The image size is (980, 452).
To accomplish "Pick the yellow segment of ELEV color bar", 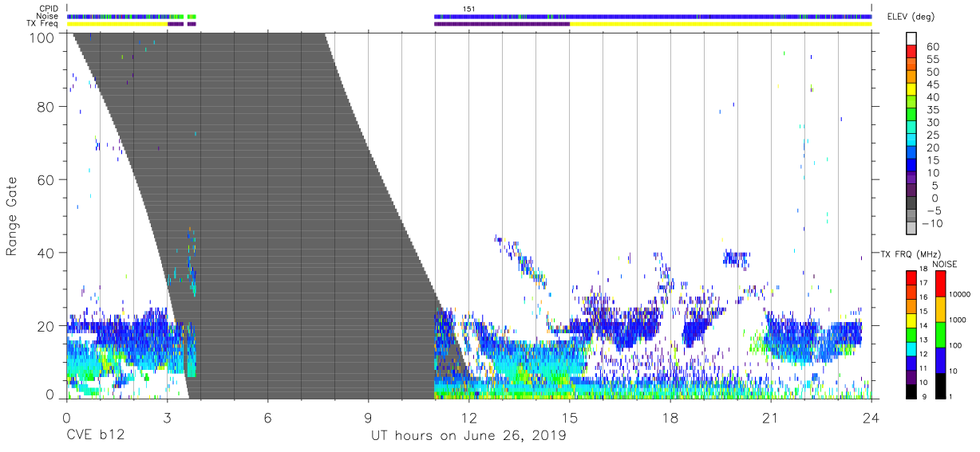I will [911, 90].
